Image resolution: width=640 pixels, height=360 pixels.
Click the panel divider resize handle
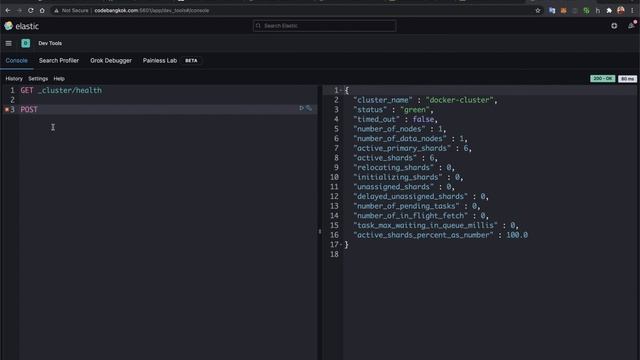[x=320, y=231]
